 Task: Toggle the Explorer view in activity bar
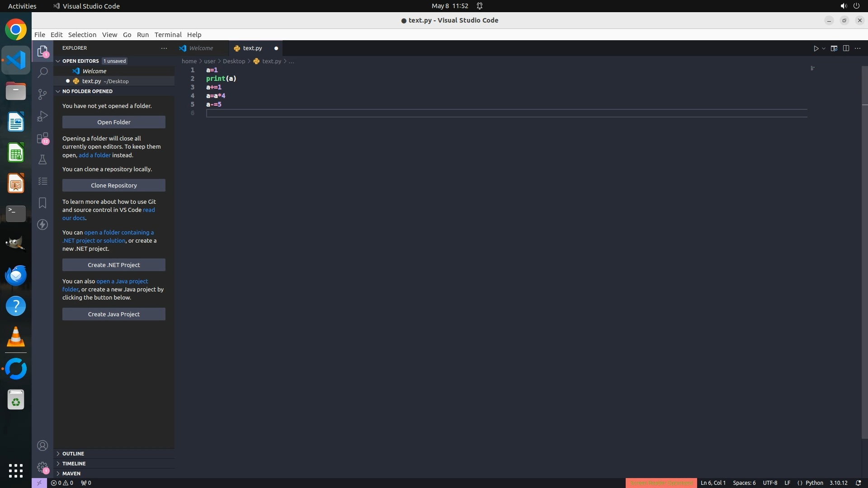pos(42,51)
